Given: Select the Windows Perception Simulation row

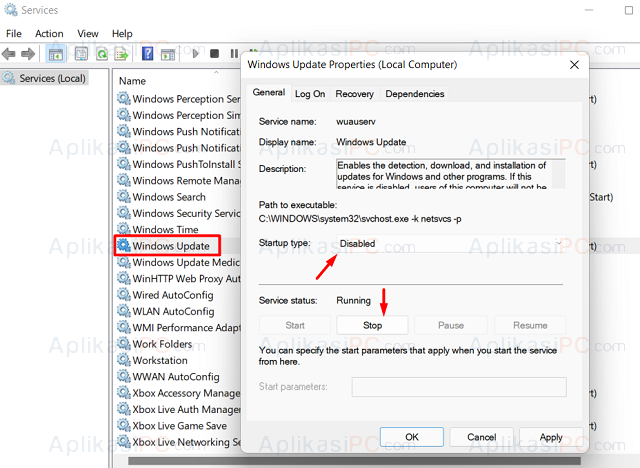Looking at the screenshot, I should tap(178, 115).
